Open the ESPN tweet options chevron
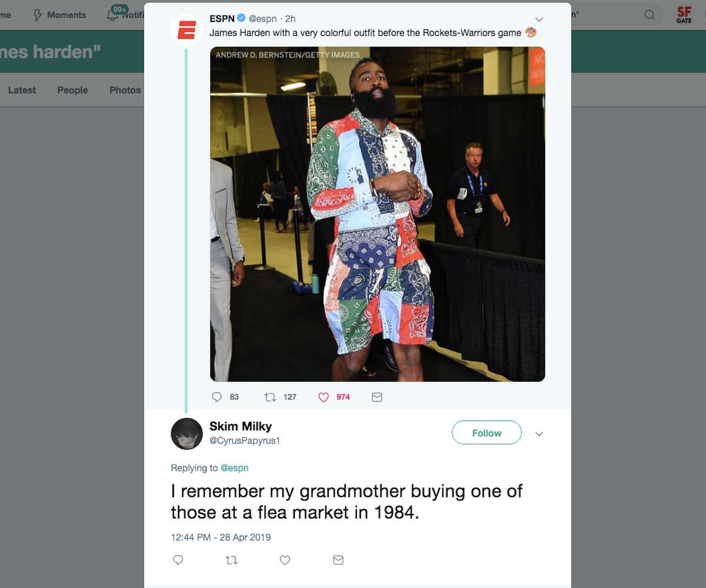Image resolution: width=706 pixels, height=588 pixels. point(539,19)
